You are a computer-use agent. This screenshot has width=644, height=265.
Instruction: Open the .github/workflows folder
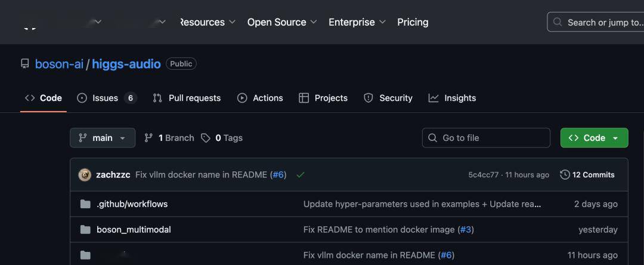point(132,204)
